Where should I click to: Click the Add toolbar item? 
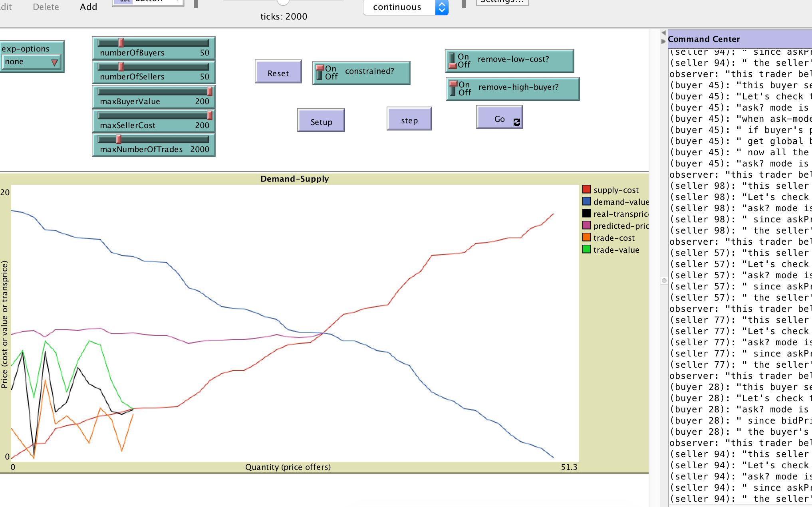pos(88,7)
